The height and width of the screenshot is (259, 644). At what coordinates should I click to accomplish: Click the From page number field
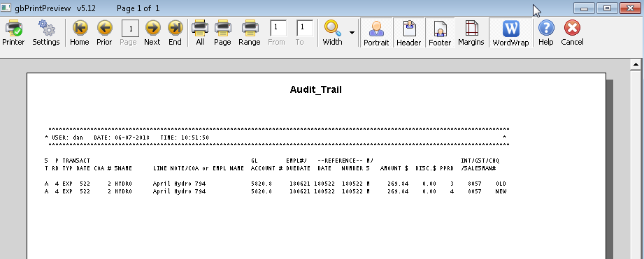[x=278, y=28]
